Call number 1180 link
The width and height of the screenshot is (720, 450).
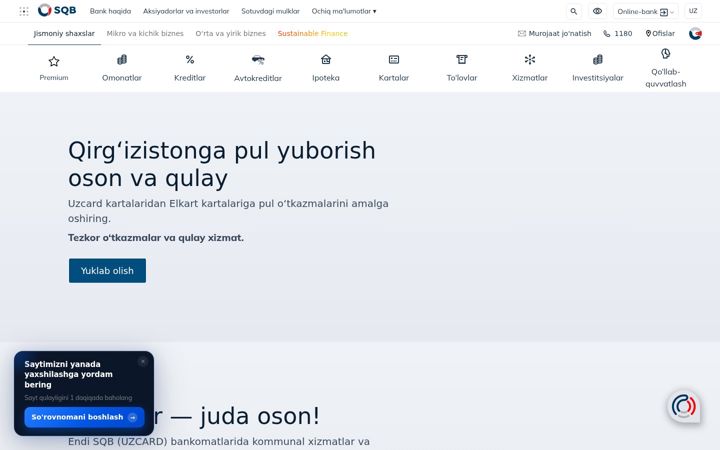623,34
